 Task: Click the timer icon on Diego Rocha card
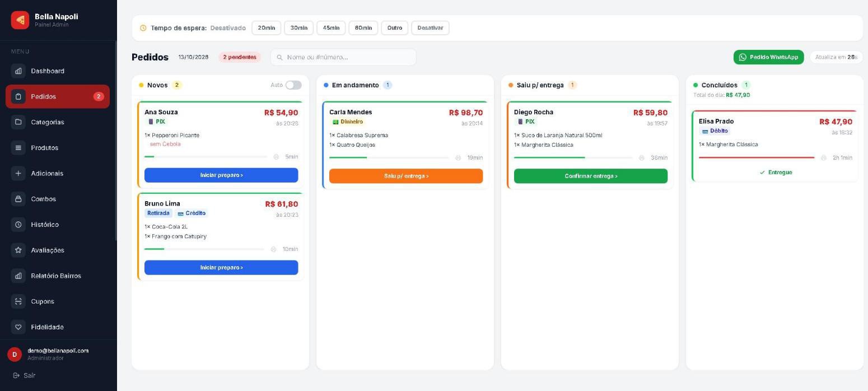[641, 158]
